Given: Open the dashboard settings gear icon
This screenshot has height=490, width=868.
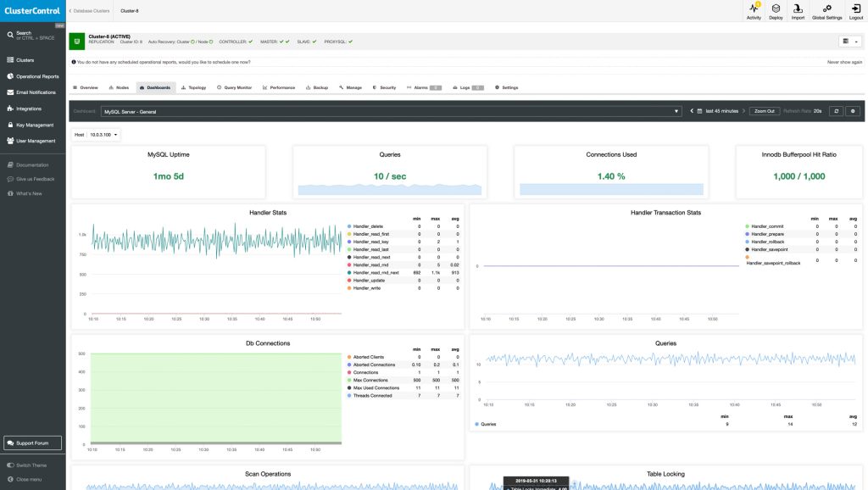Looking at the screenshot, I should pyautogui.click(x=853, y=111).
